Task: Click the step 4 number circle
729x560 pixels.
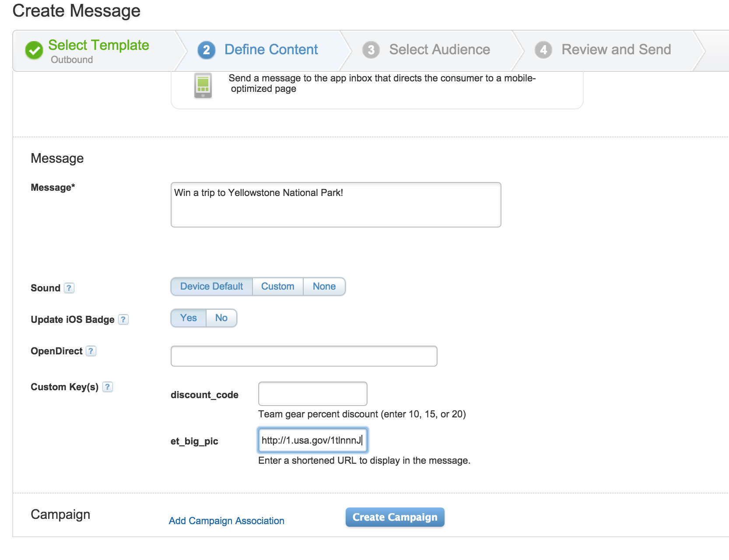Action: (543, 50)
